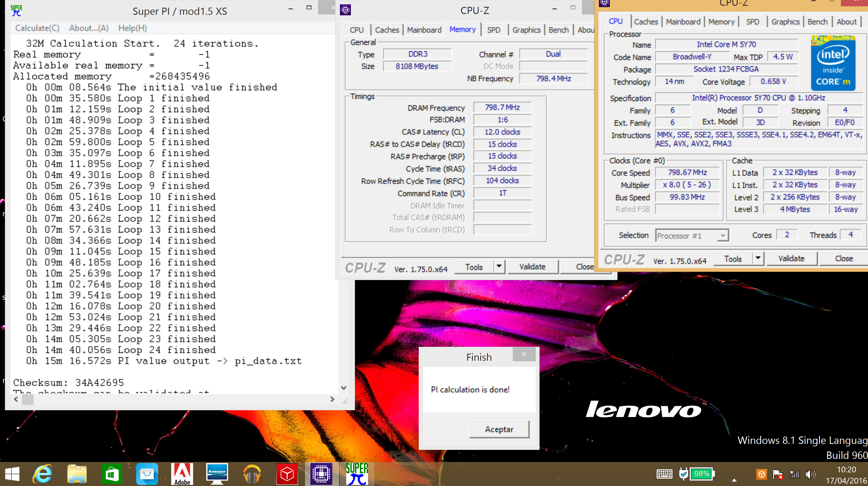
Task: Show hidden tray icons arrow
Action: coord(734,480)
